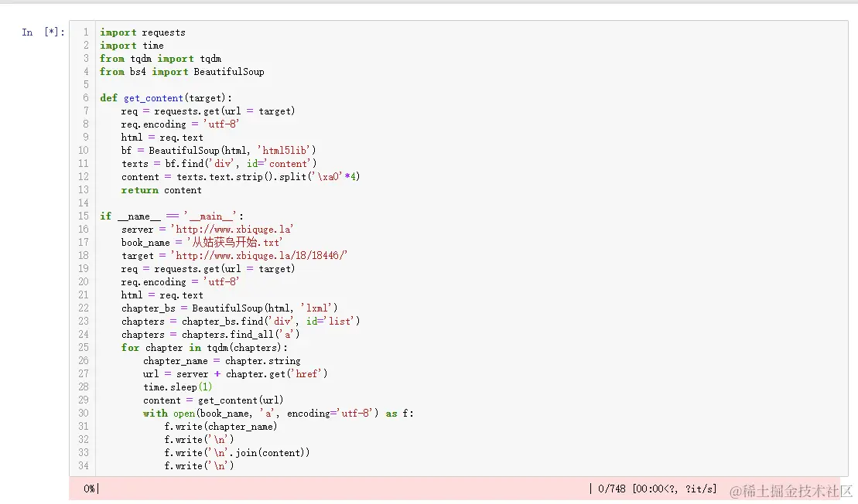Click line 7 requests.get call in get_content

coord(208,111)
